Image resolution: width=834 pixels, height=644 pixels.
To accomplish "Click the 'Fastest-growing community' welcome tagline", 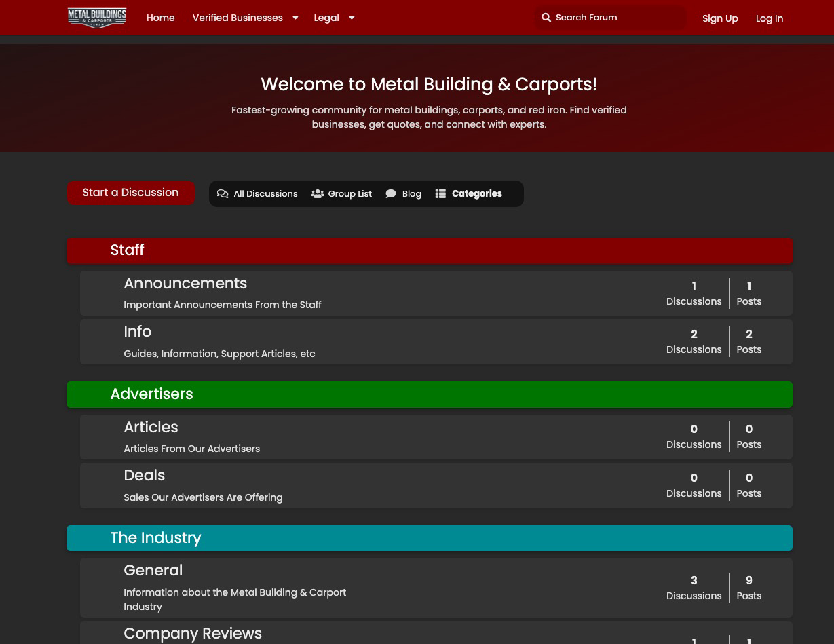I will pyautogui.click(x=429, y=117).
